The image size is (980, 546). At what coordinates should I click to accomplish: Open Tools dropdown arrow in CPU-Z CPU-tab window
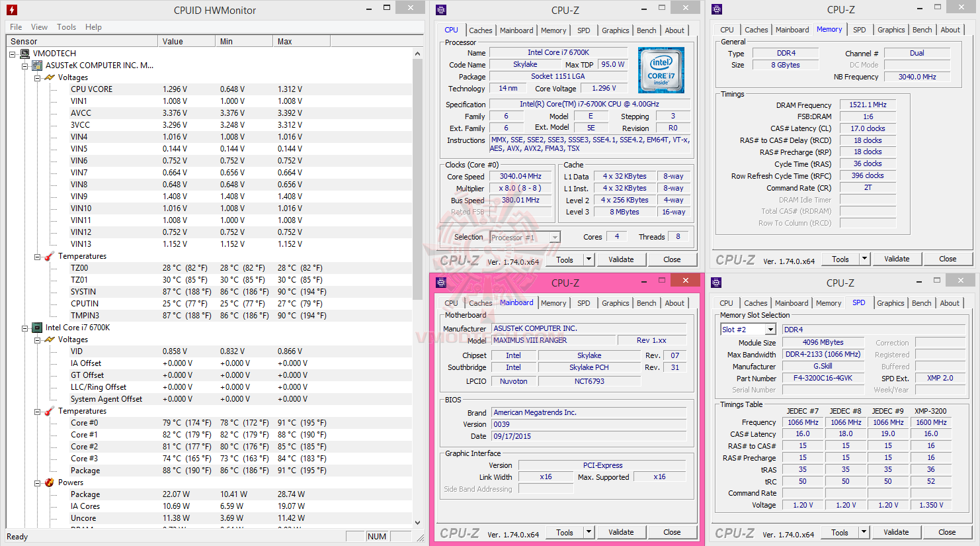pos(589,259)
